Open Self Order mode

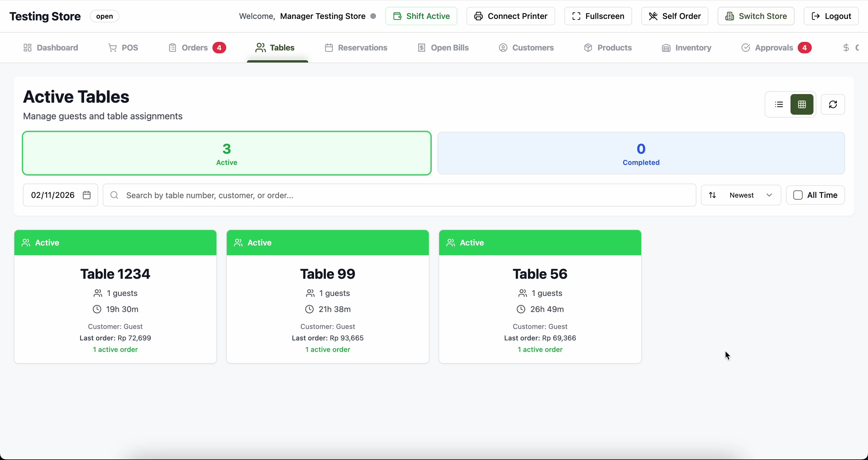click(x=674, y=16)
